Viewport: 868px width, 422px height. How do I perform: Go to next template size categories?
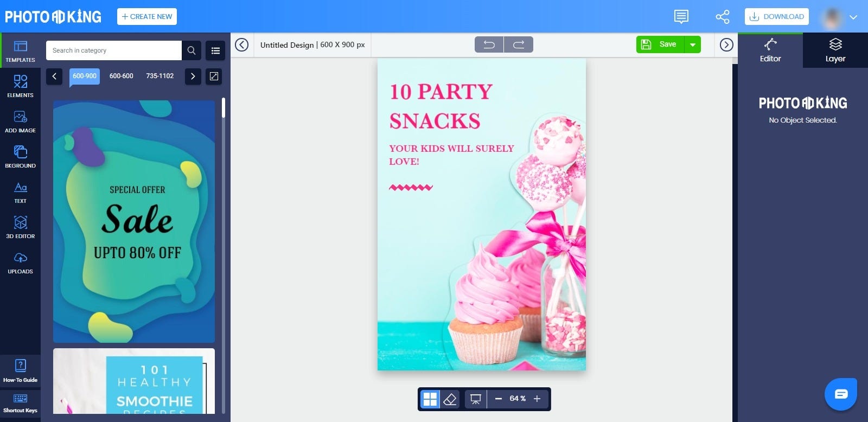tap(193, 76)
